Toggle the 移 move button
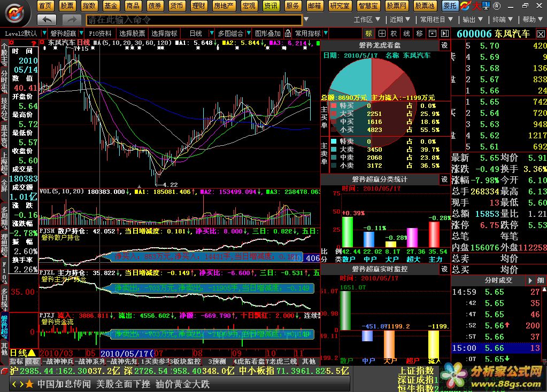 419,34
